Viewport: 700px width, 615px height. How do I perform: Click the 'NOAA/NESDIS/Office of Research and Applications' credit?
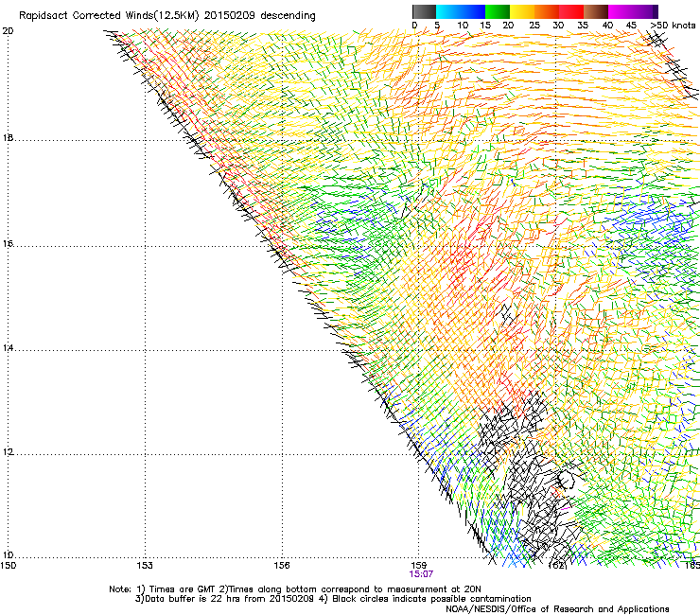(x=557, y=609)
